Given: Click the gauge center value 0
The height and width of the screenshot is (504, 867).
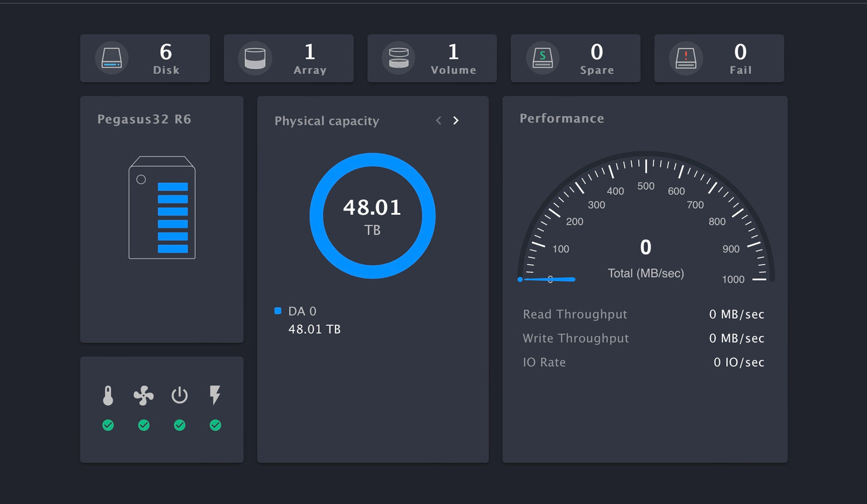Looking at the screenshot, I should (646, 247).
